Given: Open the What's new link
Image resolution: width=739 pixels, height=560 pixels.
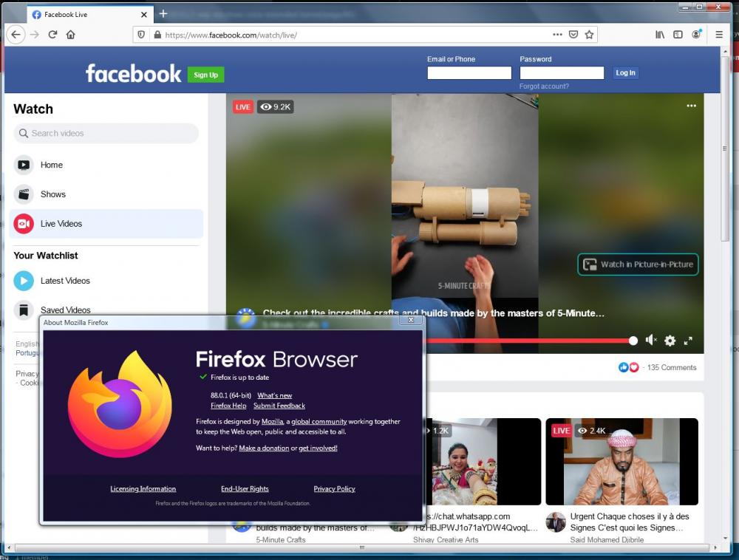Looking at the screenshot, I should [274, 395].
